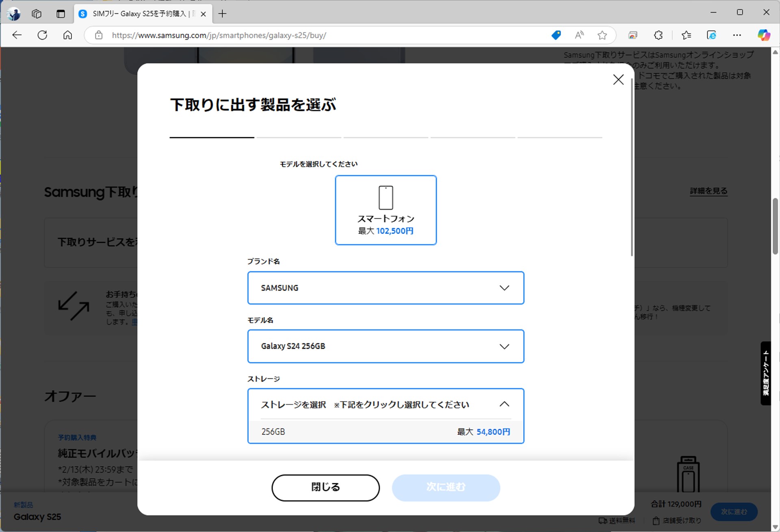Click 次に進む in the bottom page bar
The width and height of the screenshot is (780, 532).
coord(734,512)
